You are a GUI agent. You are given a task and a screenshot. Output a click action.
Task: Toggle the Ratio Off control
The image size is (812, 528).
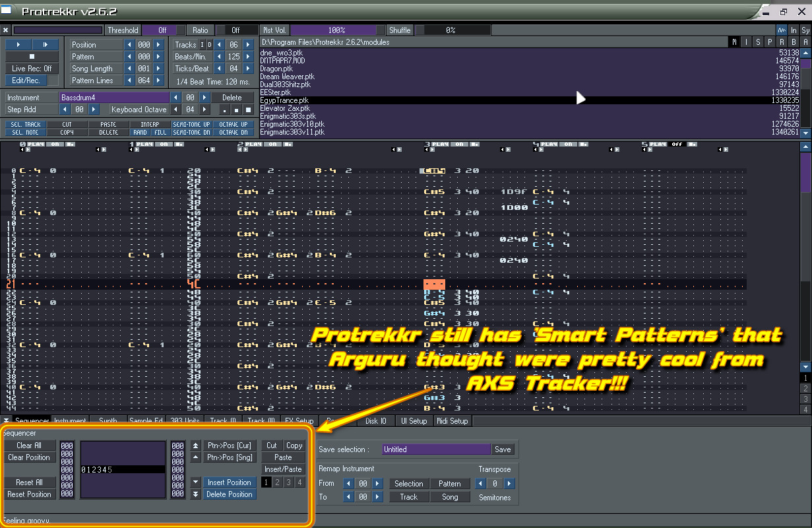(235, 30)
